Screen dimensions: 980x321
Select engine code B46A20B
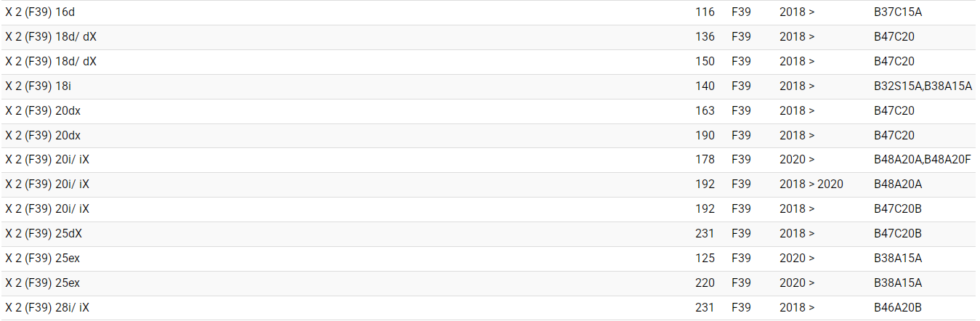[x=898, y=308]
